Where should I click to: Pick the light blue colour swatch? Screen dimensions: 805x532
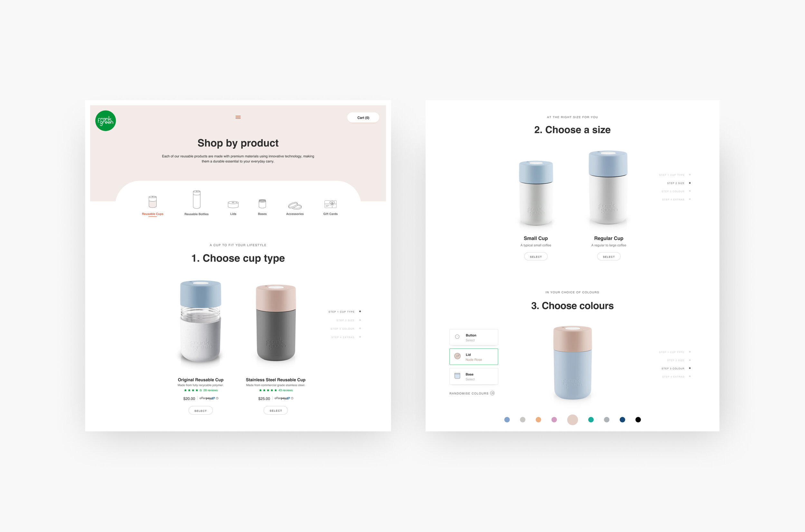coord(507,420)
